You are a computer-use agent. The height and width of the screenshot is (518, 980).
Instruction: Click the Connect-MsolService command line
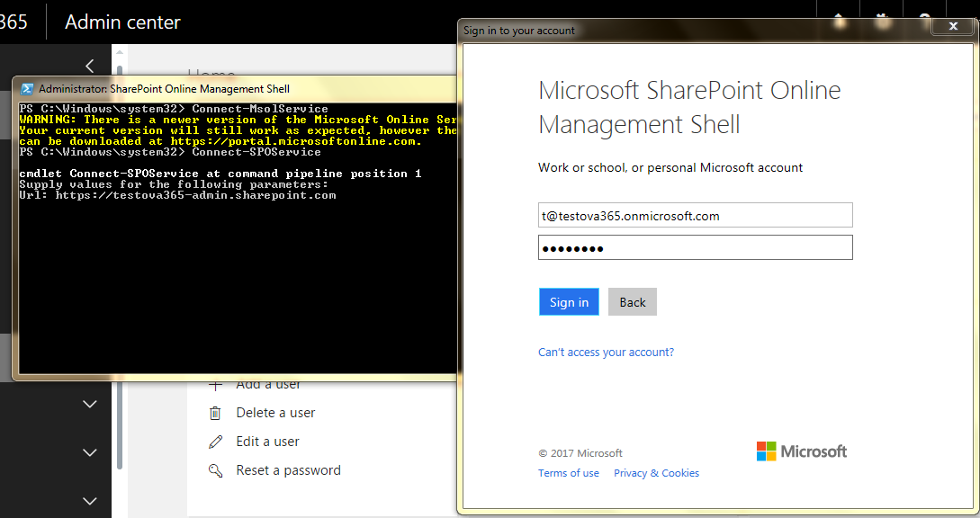pos(174,109)
